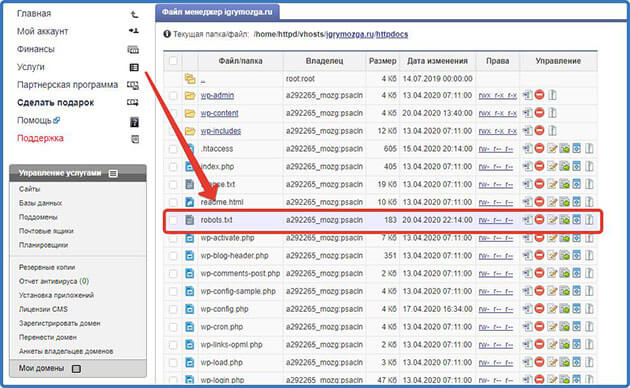Click the list icon beside Услуги
The image size is (630, 388).
click(134, 67)
